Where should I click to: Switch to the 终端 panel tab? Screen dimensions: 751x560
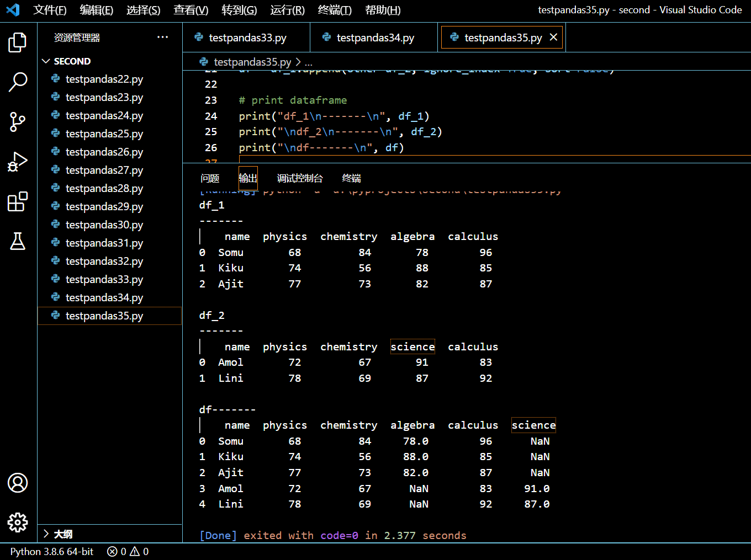(x=352, y=178)
